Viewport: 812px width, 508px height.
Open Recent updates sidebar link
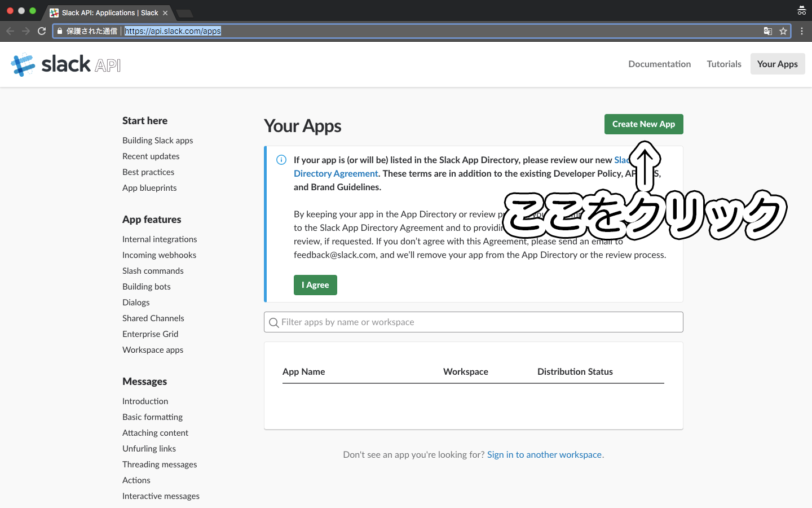click(151, 156)
